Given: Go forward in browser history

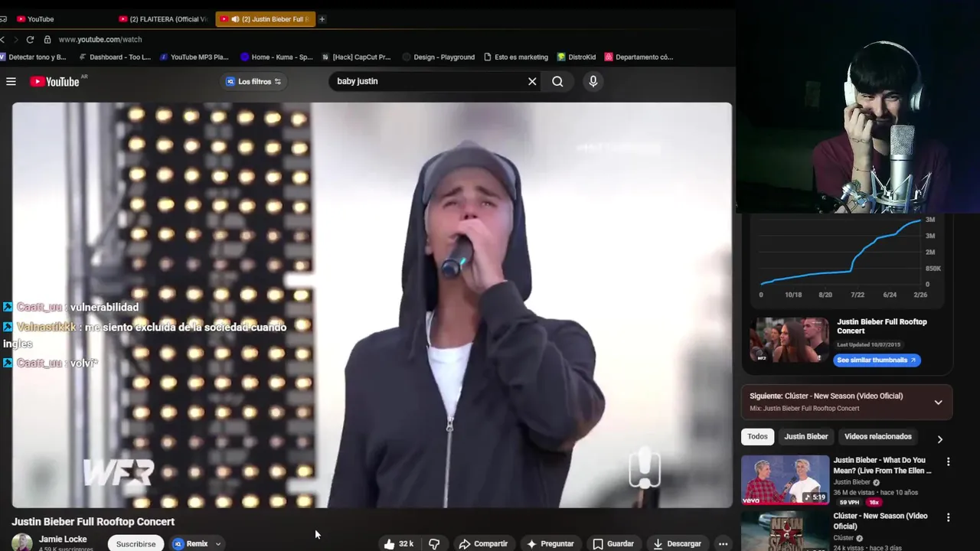Looking at the screenshot, I should [x=15, y=39].
